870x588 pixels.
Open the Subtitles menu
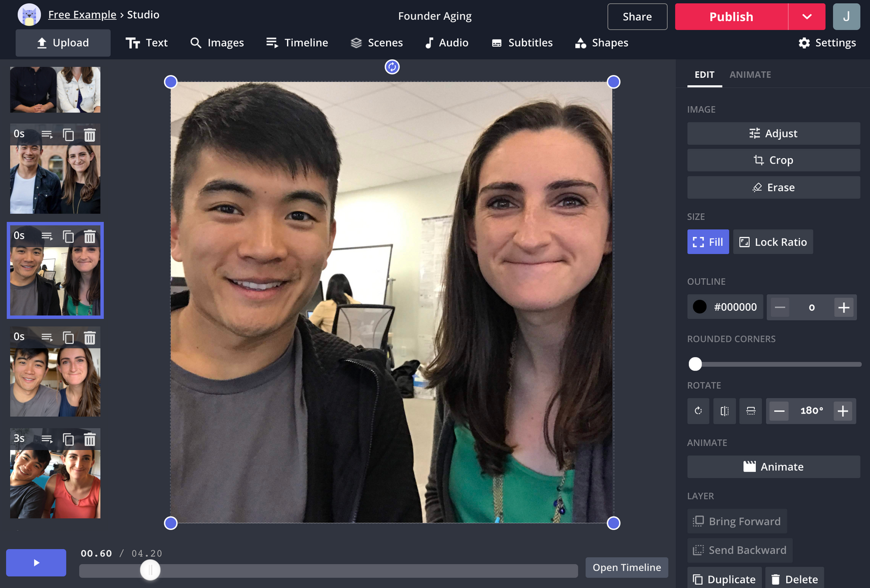521,42
